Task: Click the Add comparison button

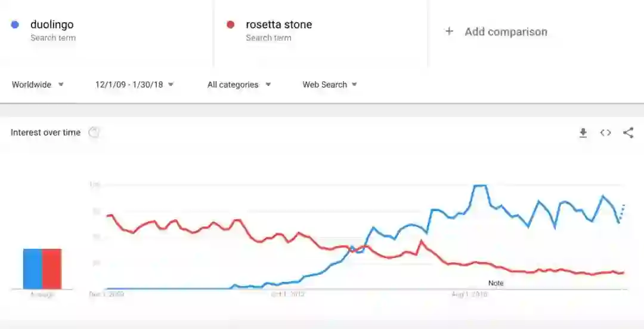Action: (x=505, y=32)
